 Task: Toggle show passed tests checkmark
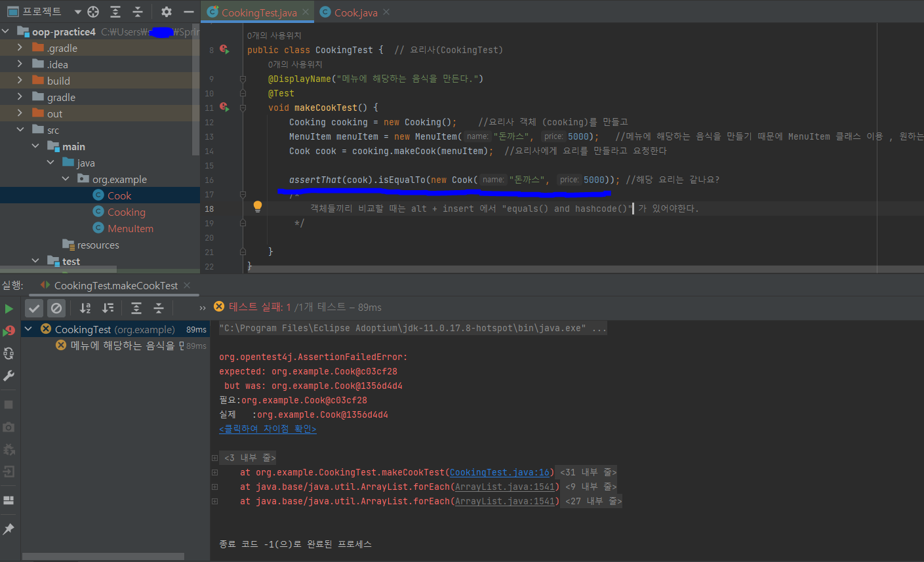[34, 308]
